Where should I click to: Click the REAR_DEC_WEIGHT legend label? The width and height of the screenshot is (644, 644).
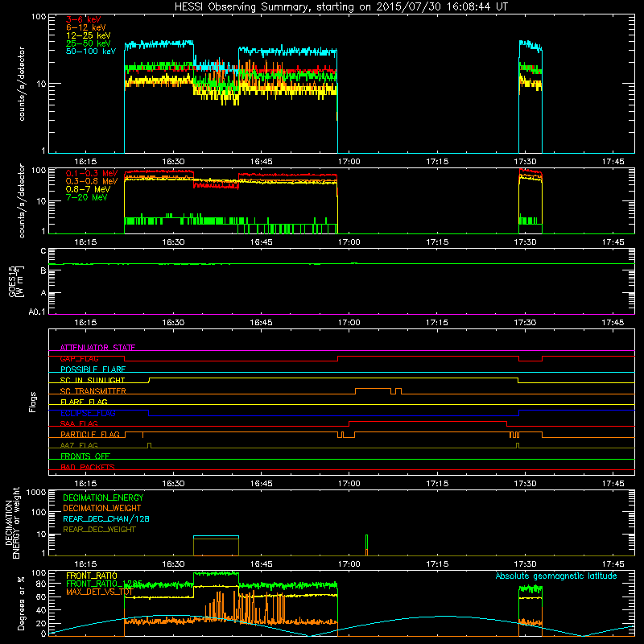pyautogui.click(x=99, y=530)
